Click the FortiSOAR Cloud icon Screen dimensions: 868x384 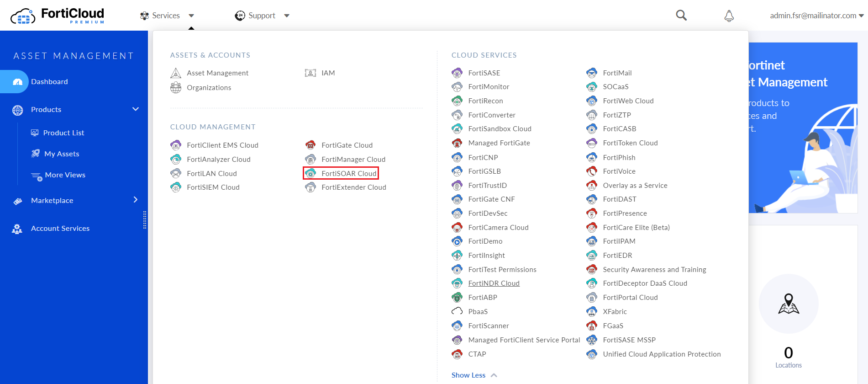pyautogui.click(x=310, y=173)
